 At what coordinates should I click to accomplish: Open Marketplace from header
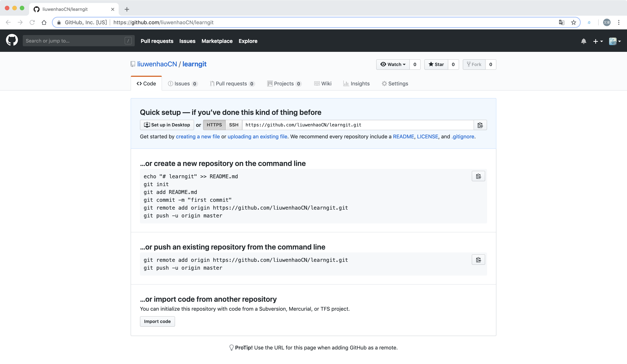point(217,41)
